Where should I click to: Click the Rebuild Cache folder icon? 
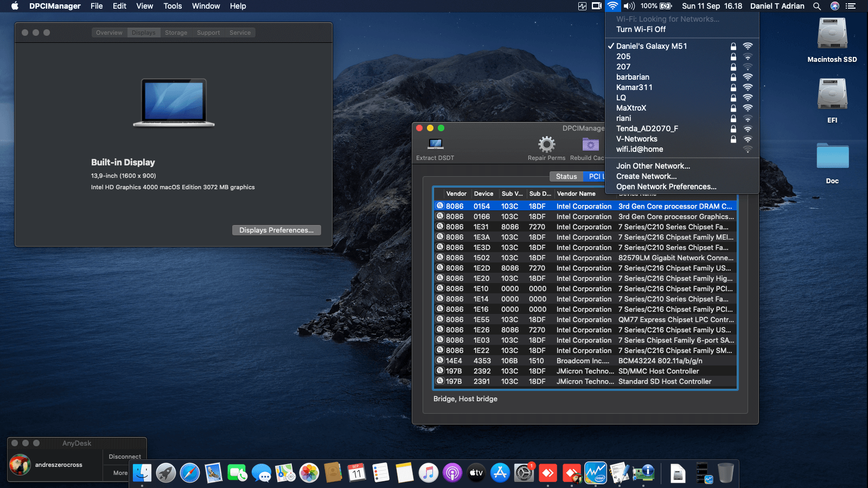pos(590,144)
